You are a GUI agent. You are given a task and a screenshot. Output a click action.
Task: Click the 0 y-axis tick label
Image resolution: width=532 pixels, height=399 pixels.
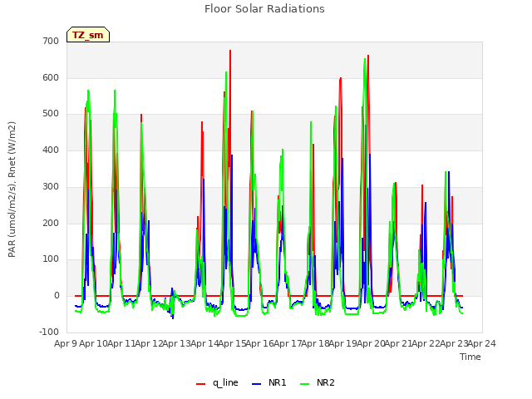click(57, 296)
